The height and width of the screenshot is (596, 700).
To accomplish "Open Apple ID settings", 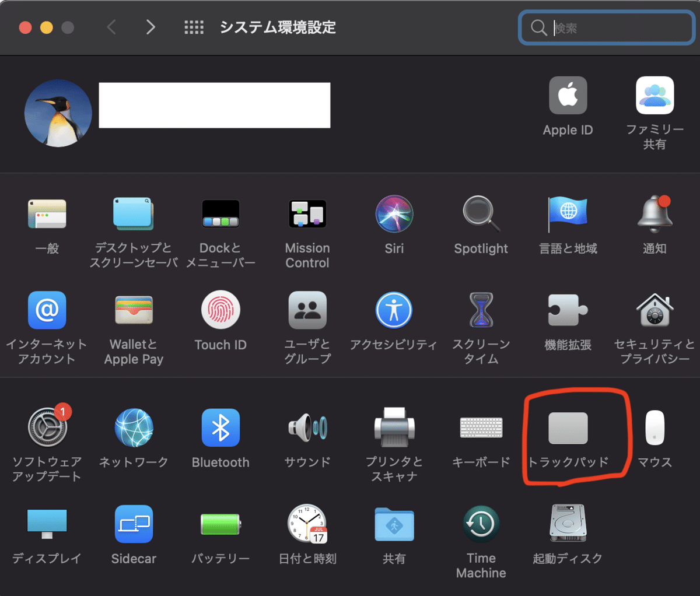I will point(568,95).
